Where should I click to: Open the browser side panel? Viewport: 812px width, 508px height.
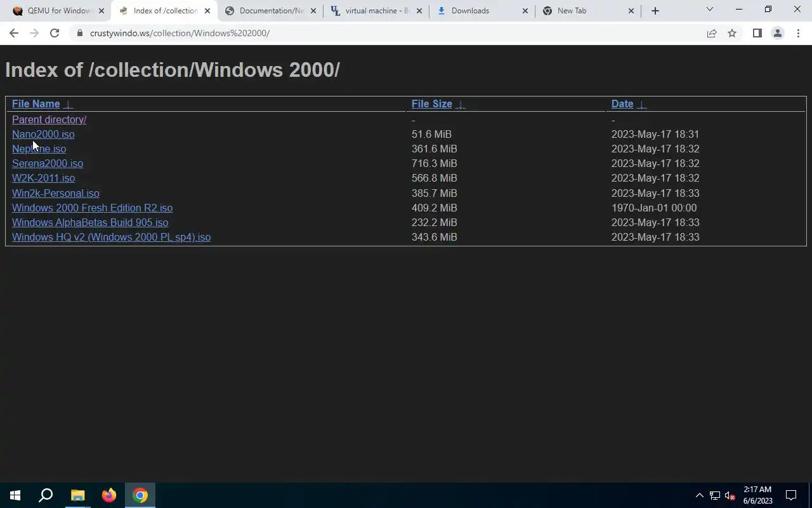[x=757, y=33]
